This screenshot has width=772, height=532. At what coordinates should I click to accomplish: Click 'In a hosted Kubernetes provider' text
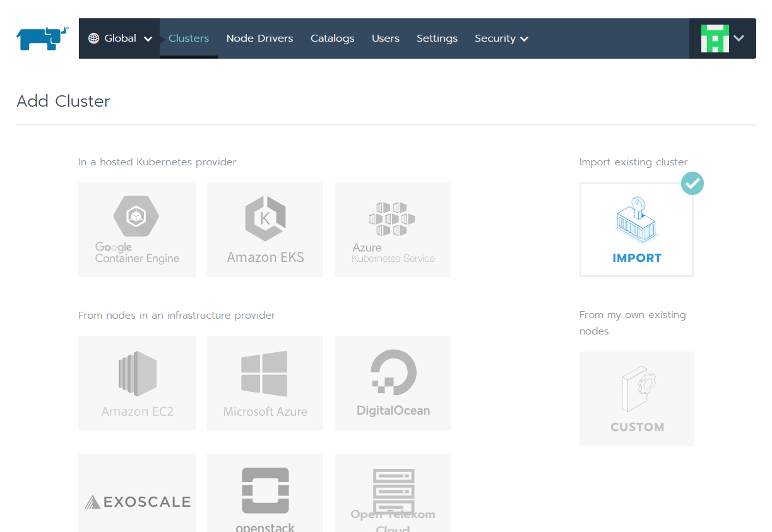pyautogui.click(x=157, y=162)
